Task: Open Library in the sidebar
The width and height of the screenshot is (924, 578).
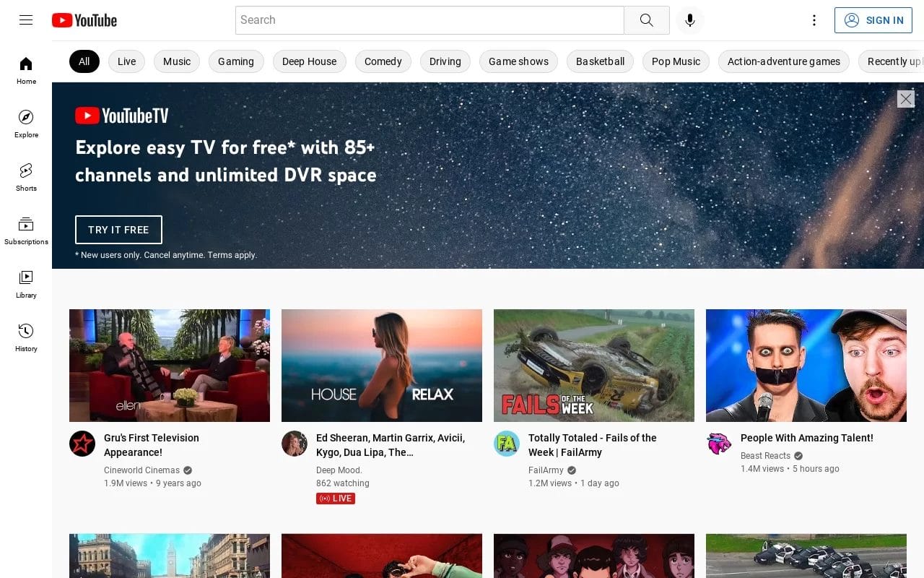Action: (x=26, y=284)
